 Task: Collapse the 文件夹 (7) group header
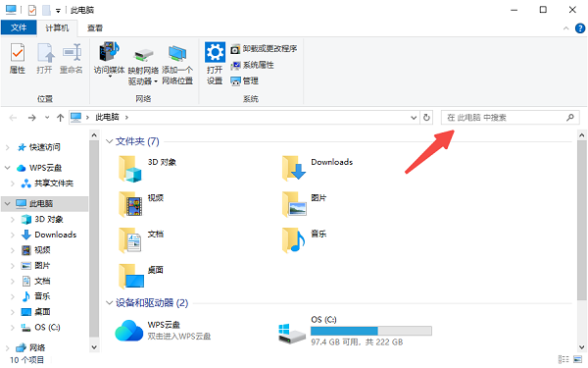[109, 141]
